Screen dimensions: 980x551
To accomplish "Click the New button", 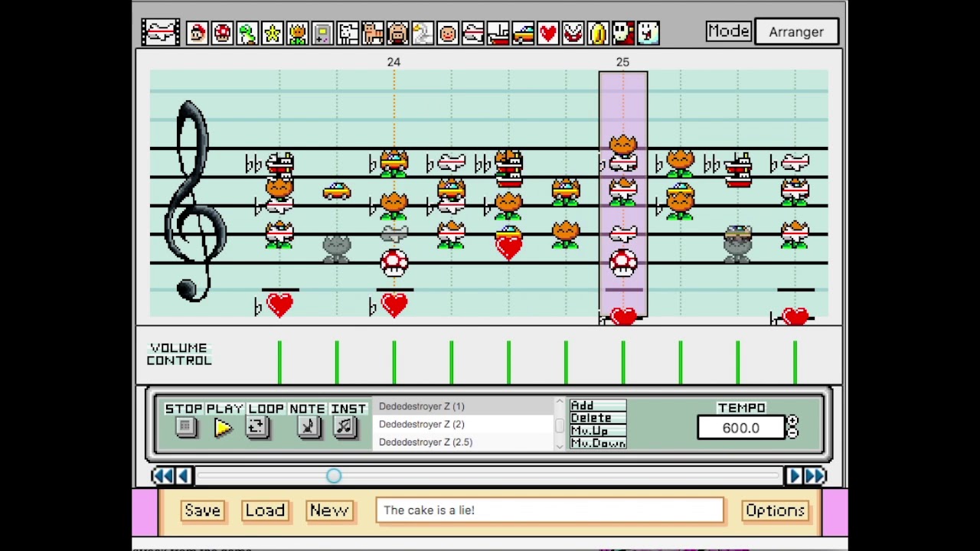I will click(x=329, y=510).
